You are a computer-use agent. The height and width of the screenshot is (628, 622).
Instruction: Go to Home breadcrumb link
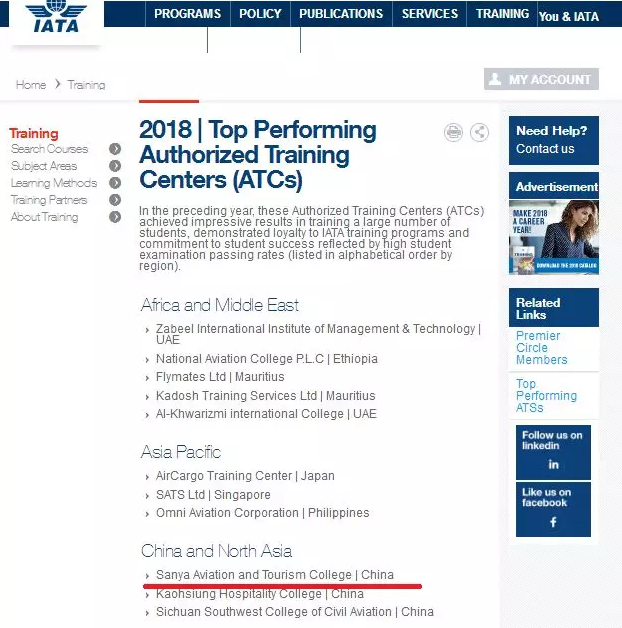click(x=31, y=85)
